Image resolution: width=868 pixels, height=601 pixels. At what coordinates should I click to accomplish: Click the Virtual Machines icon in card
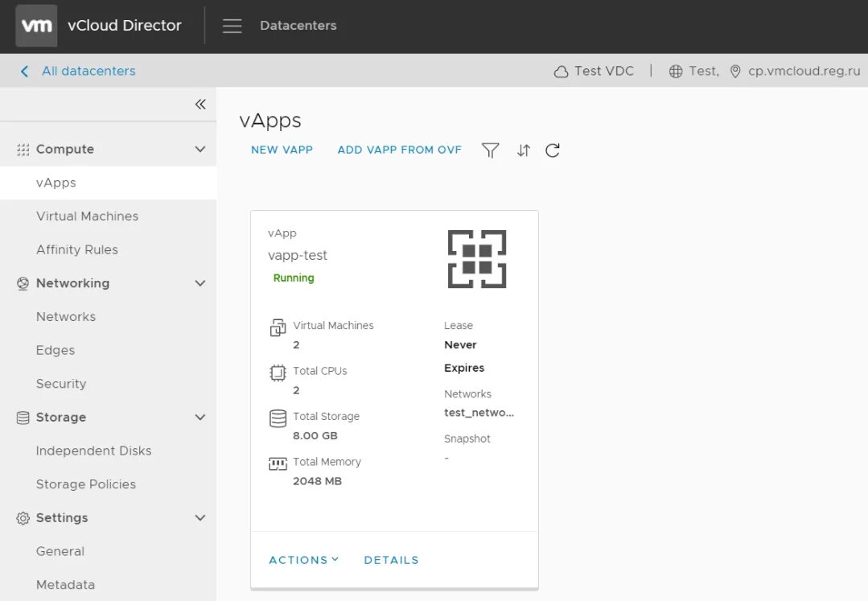tap(278, 327)
